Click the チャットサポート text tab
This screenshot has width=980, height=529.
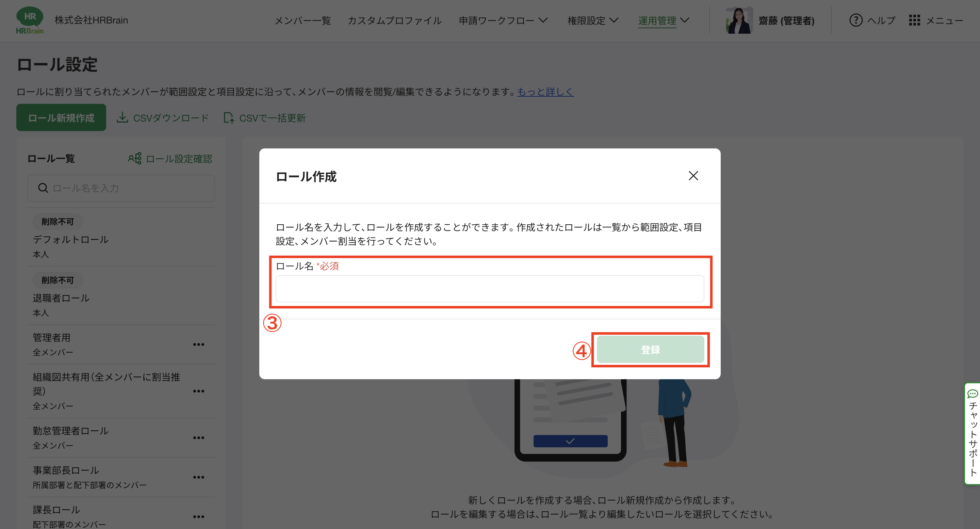tap(973, 439)
